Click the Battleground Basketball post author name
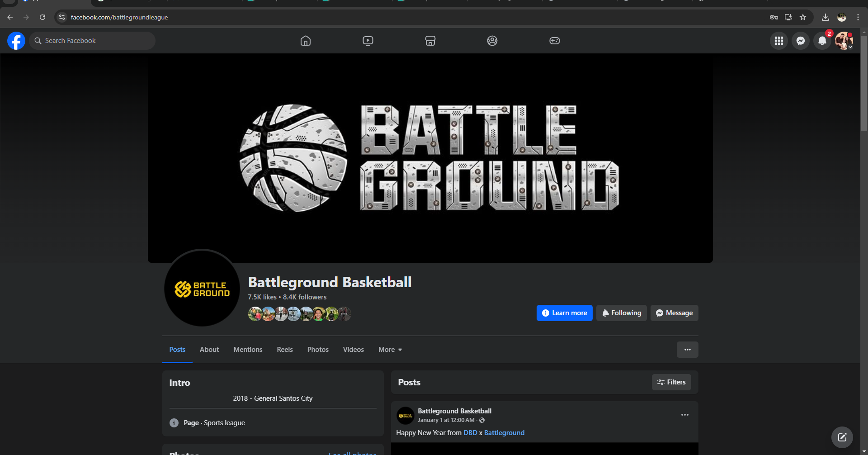 tap(454, 411)
